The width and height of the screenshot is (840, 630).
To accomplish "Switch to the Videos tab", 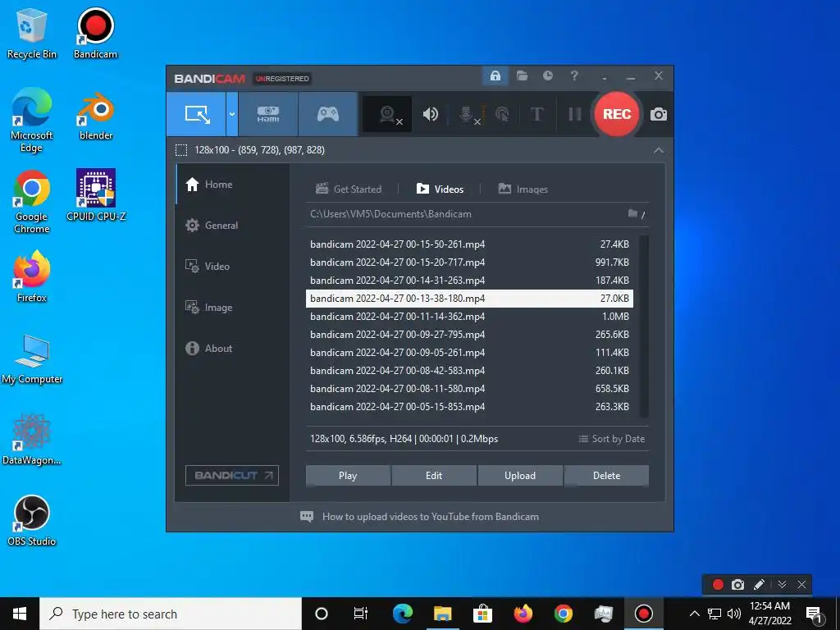I will tap(440, 189).
